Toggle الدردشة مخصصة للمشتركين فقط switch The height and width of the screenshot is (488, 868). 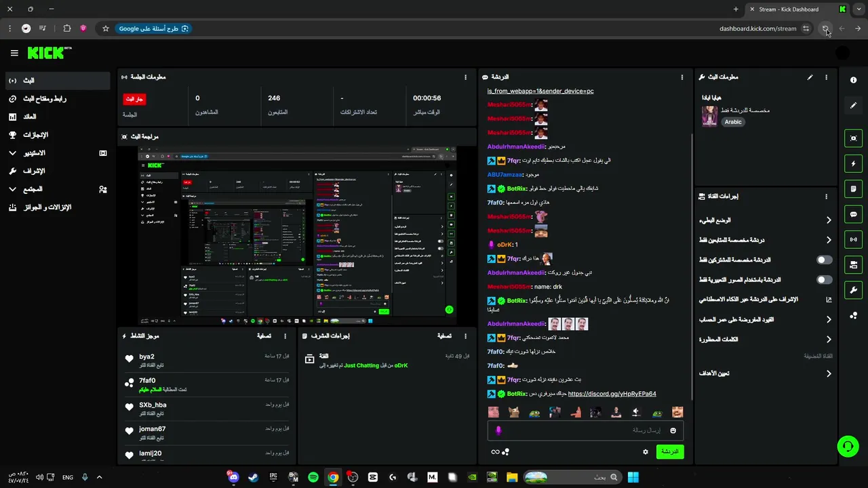824,260
